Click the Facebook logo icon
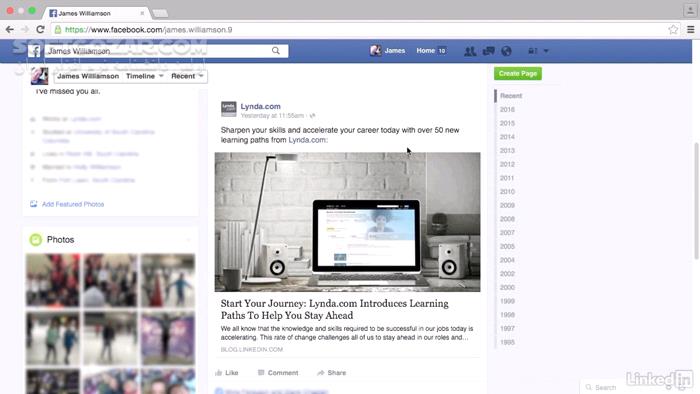Image resolution: width=700 pixels, height=394 pixels. [35, 51]
